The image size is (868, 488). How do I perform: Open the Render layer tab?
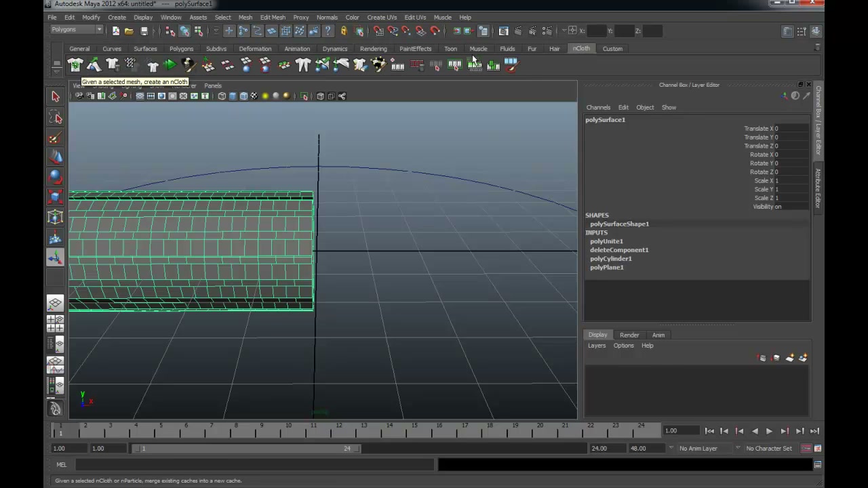[x=629, y=335]
